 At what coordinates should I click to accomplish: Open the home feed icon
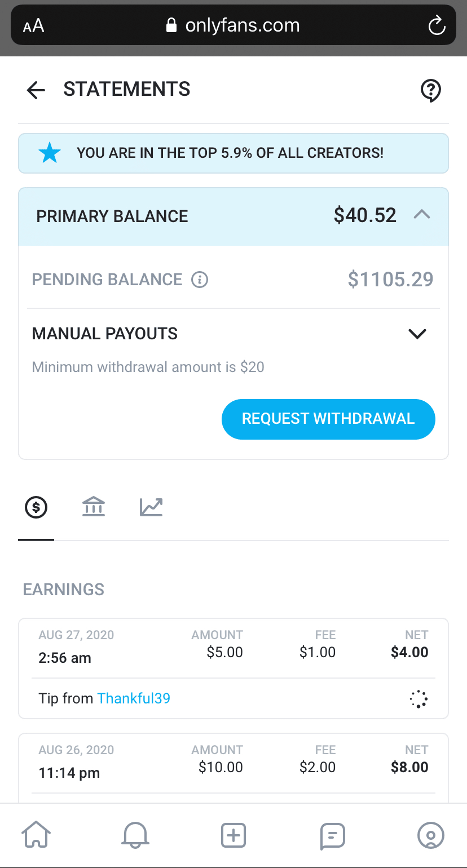click(x=36, y=835)
